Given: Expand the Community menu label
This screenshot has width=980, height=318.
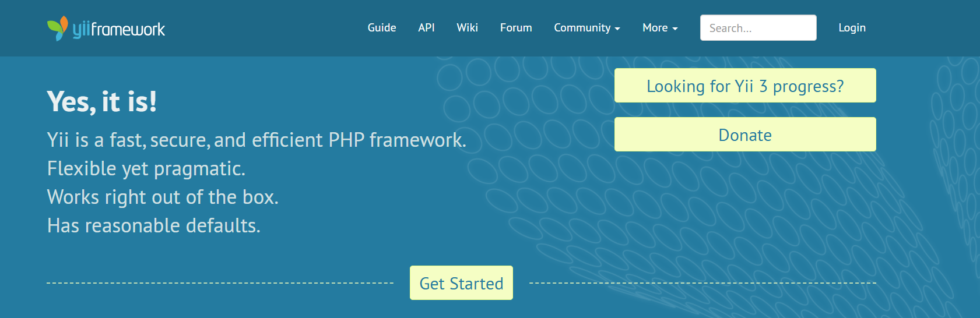Looking at the screenshot, I should point(582,28).
